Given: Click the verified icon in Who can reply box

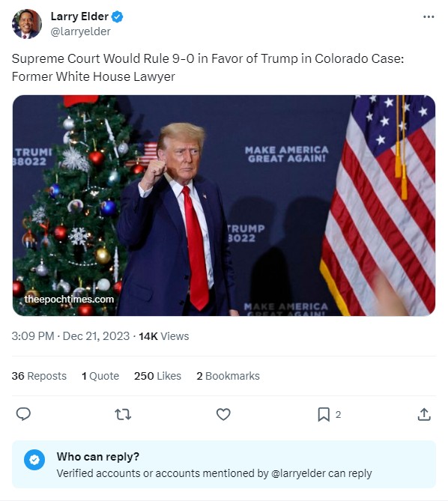Looking at the screenshot, I should [x=34, y=460].
